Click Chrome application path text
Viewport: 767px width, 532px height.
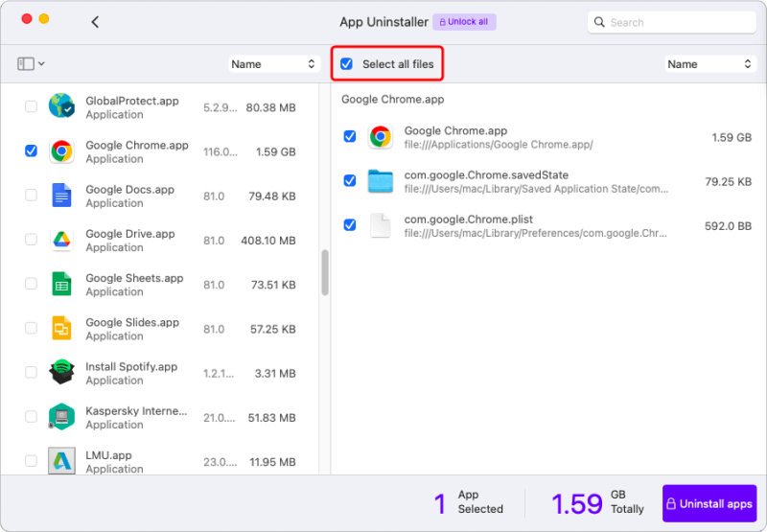[x=499, y=145]
